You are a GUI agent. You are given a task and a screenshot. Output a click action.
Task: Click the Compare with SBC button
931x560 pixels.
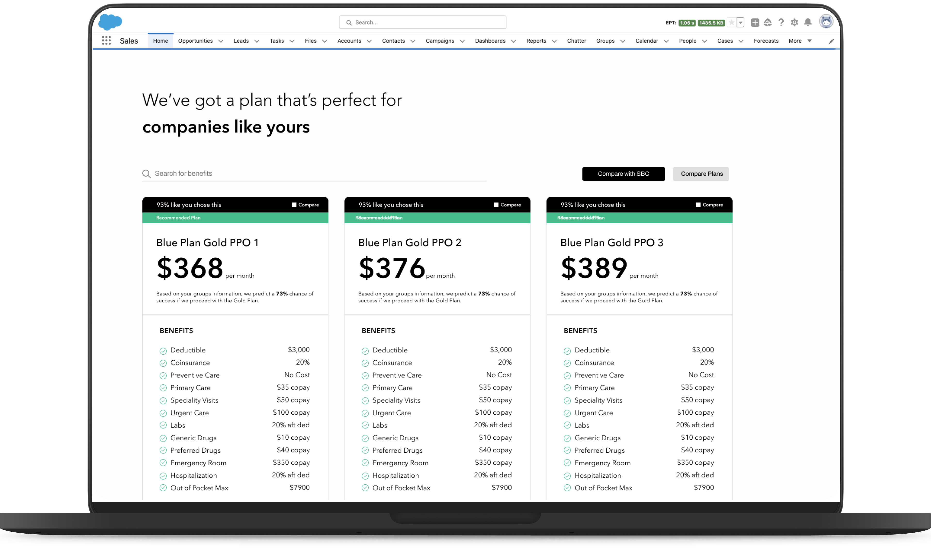click(623, 174)
